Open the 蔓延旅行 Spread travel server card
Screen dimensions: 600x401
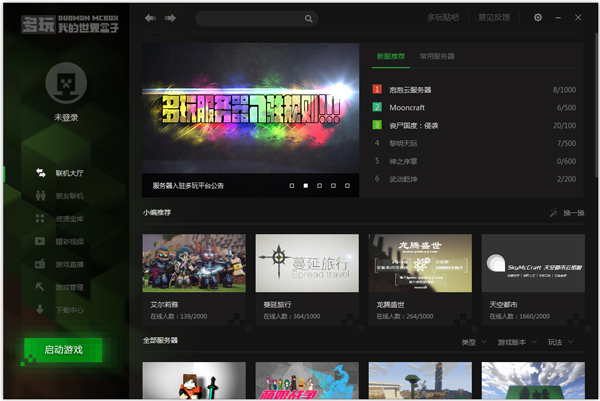coord(307,280)
